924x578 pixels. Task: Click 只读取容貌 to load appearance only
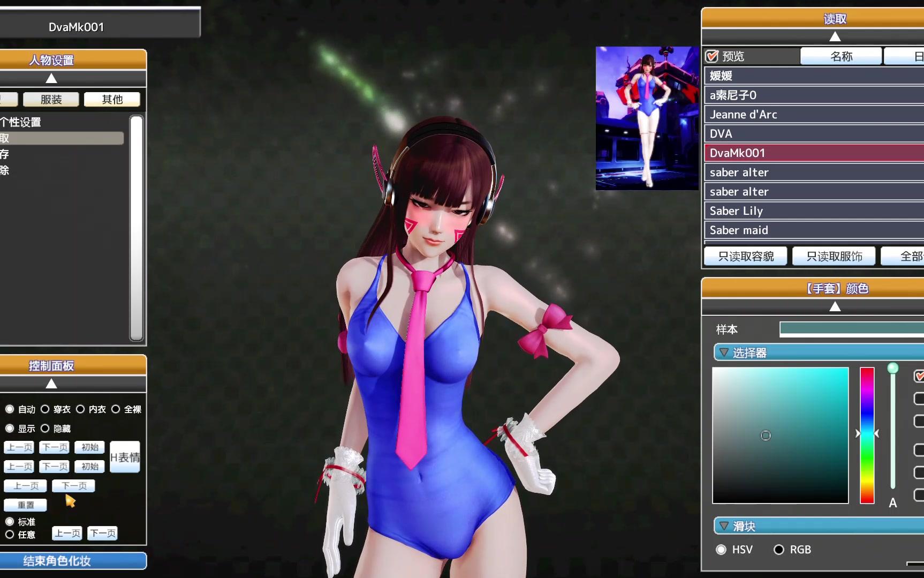tap(746, 257)
